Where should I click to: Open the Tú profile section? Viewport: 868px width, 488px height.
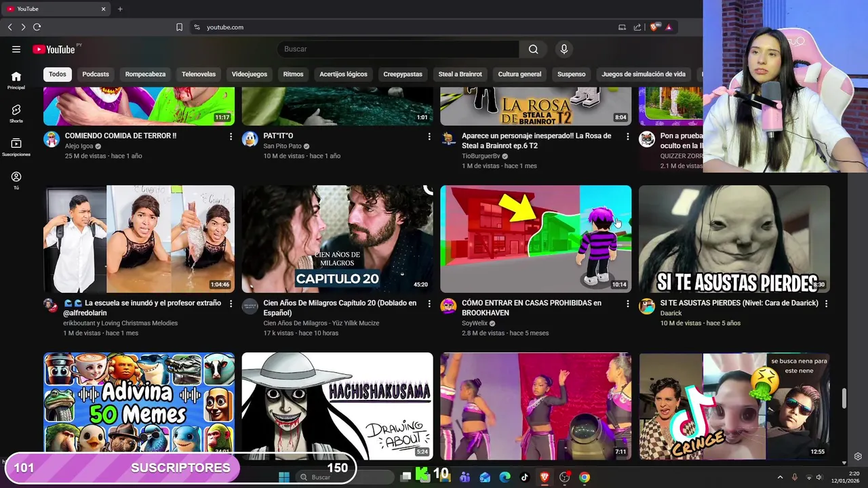point(16,180)
